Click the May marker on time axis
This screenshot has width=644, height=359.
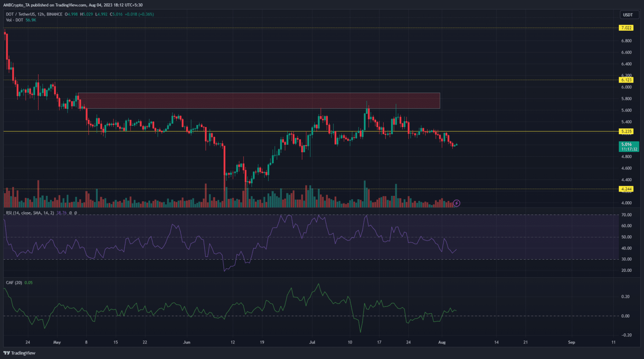(x=57, y=342)
